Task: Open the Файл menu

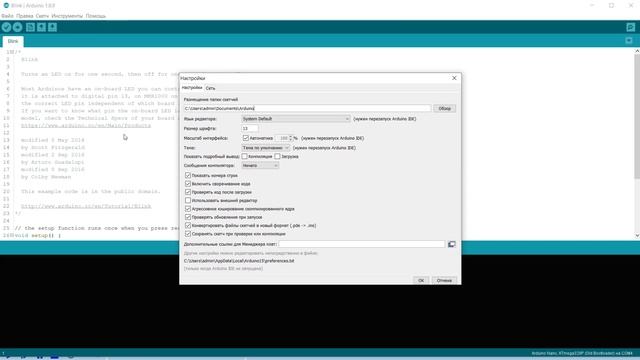Action: coord(7,16)
